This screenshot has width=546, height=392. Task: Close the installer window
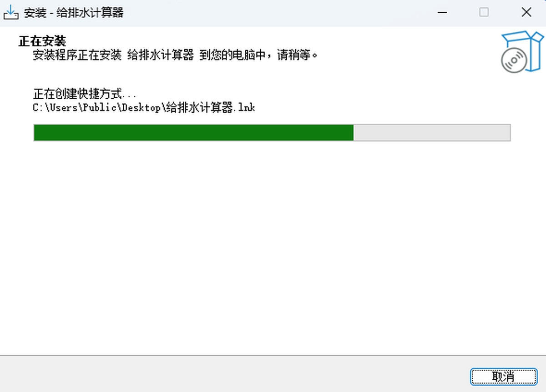tap(526, 13)
